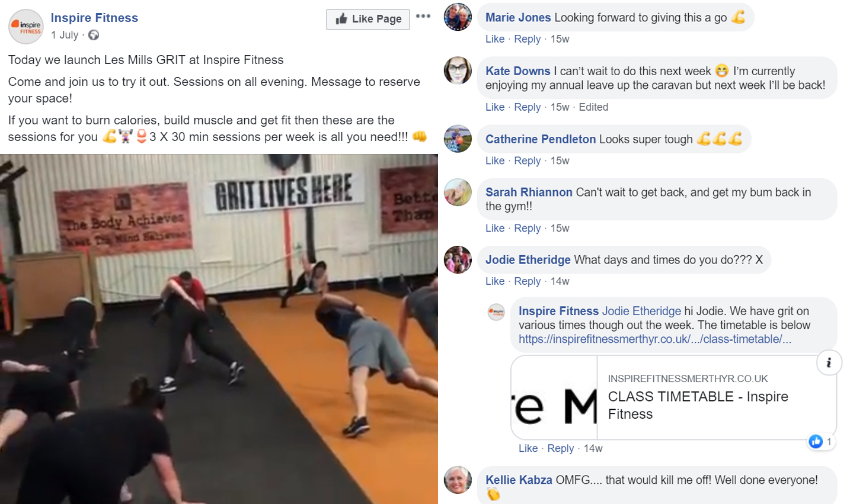Screen dimensions: 850x504
Task: Open Marie Jones profile picture
Action: (x=458, y=17)
